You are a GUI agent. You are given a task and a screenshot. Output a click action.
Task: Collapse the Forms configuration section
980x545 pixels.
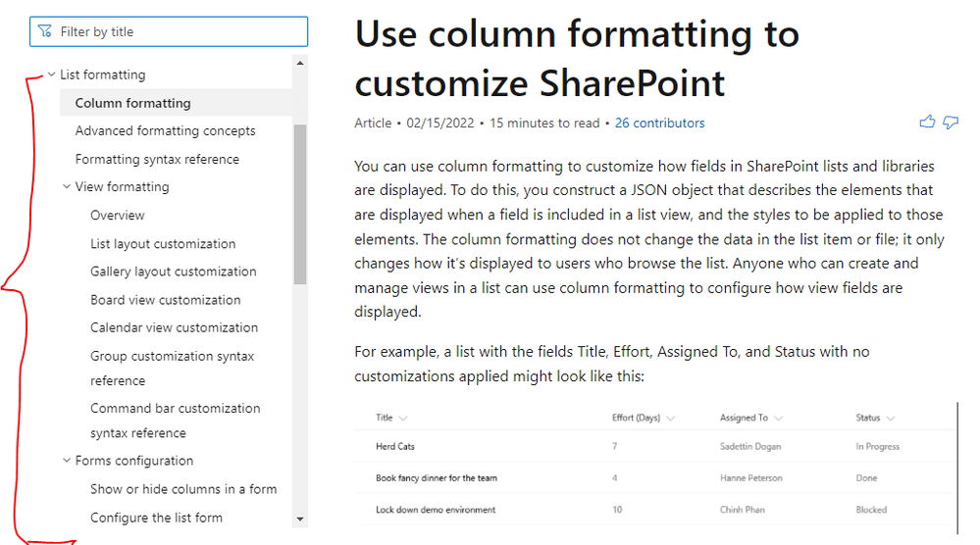click(67, 461)
